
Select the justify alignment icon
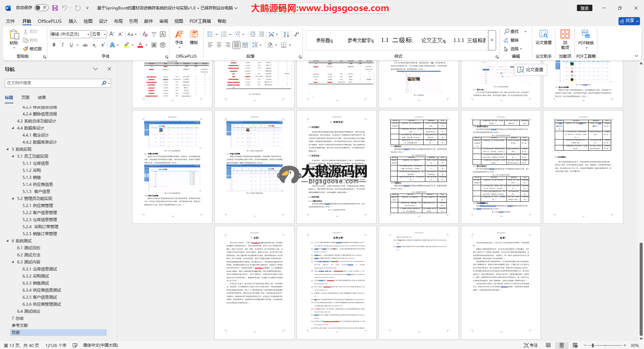(x=236, y=45)
